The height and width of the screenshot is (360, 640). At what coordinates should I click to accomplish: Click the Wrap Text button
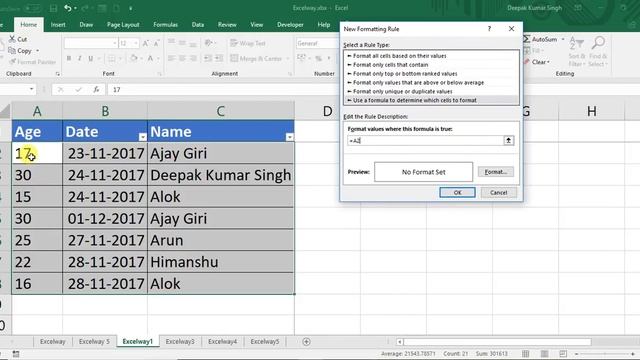click(x=248, y=43)
